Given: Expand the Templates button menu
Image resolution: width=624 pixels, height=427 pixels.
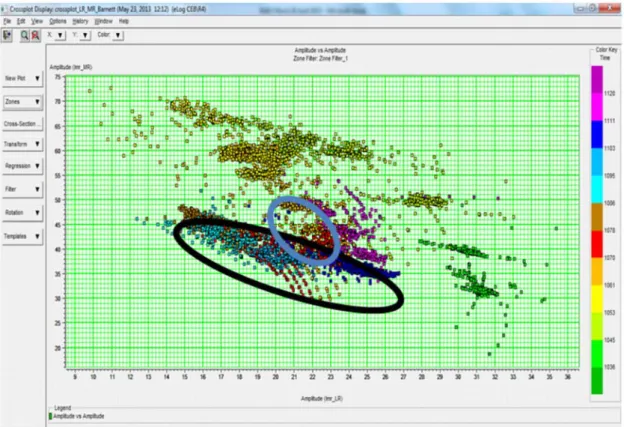Looking at the screenshot, I should (x=22, y=236).
